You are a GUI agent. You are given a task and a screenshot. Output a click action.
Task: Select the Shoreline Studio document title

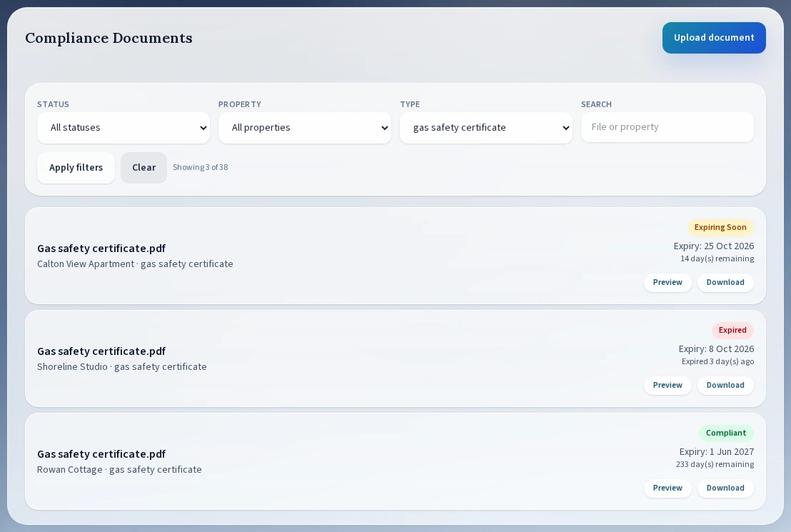pos(101,351)
